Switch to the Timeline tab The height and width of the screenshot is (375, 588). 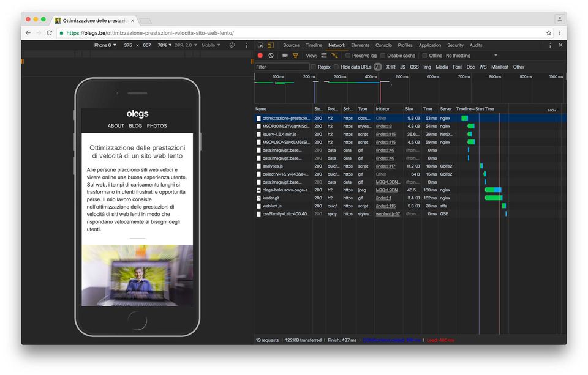pyautogui.click(x=314, y=45)
